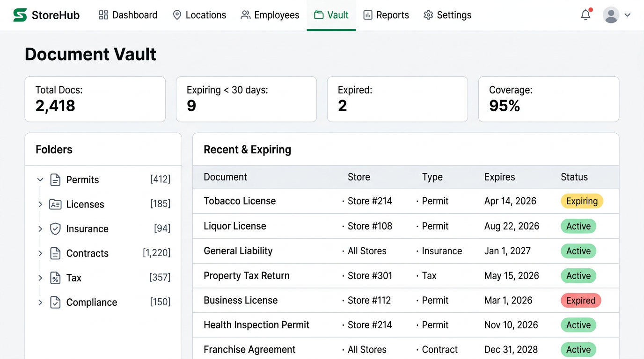Viewport: 644px width, 359px height.
Task: Open the Total Docs summary card
Action: [95, 99]
